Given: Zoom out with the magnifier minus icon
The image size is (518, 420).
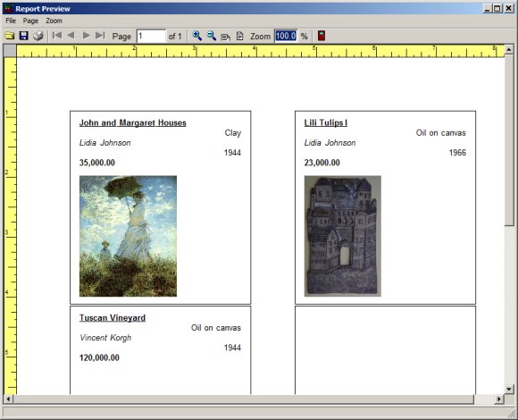Looking at the screenshot, I should tap(211, 36).
